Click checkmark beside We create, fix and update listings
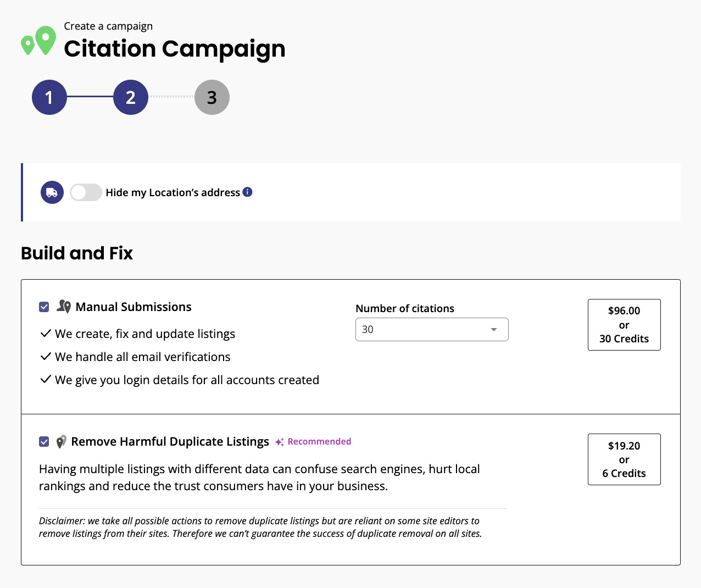This screenshot has height=588, width=701. click(x=46, y=334)
